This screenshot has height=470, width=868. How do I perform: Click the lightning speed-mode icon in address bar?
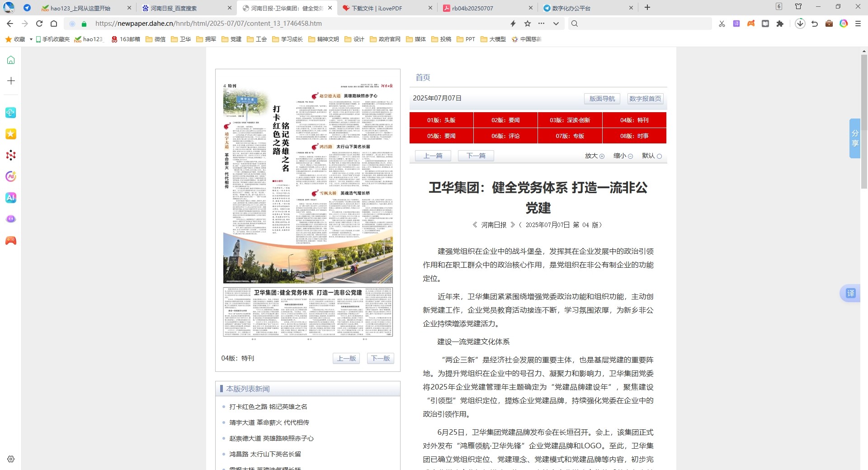(x=513, y=24)
